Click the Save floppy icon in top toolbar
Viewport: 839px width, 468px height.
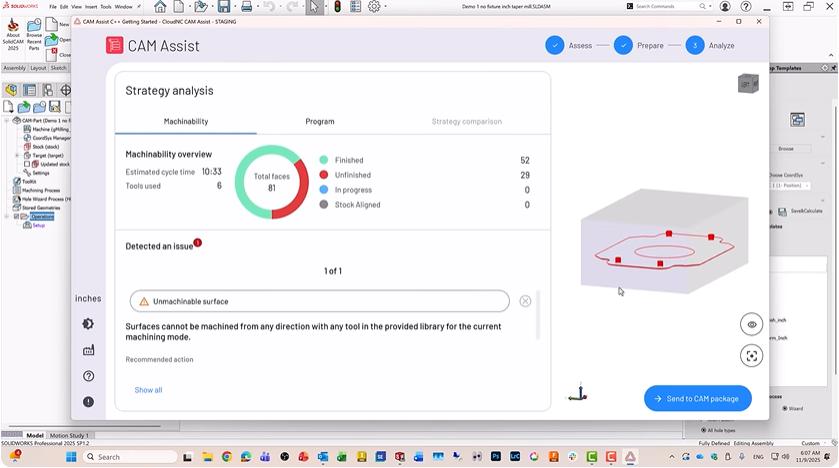pyautogui.click(x=224, y=6)
